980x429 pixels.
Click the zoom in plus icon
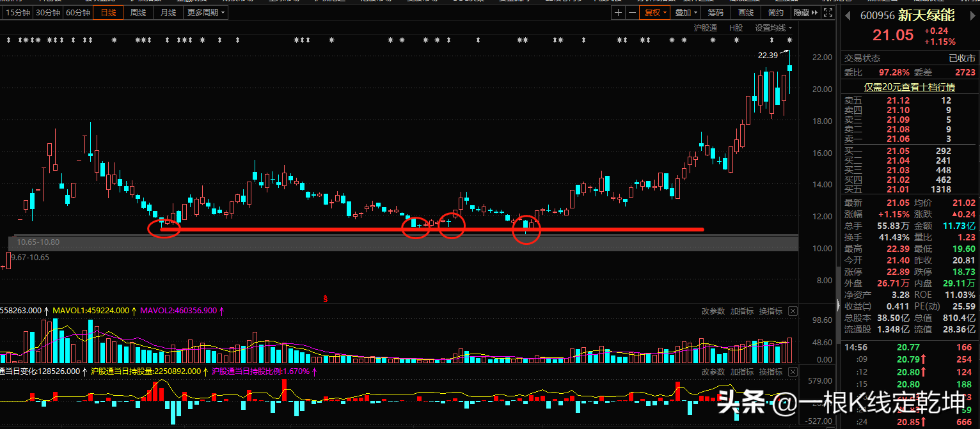point(617,13)
